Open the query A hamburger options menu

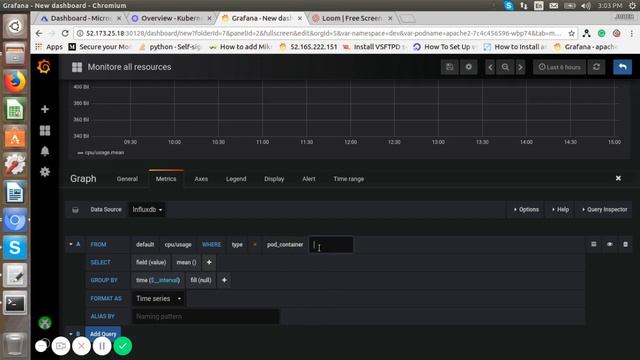click(x=594, y=244)
